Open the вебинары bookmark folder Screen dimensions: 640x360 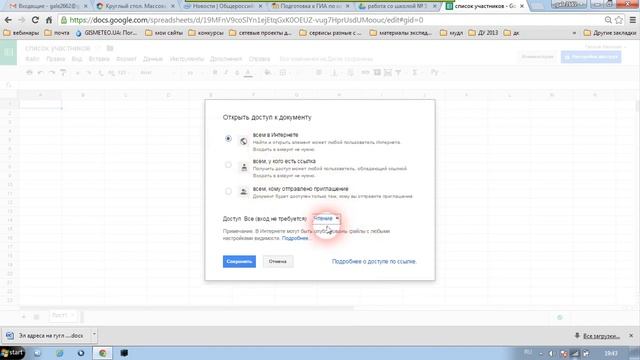(x=21, y=33)
